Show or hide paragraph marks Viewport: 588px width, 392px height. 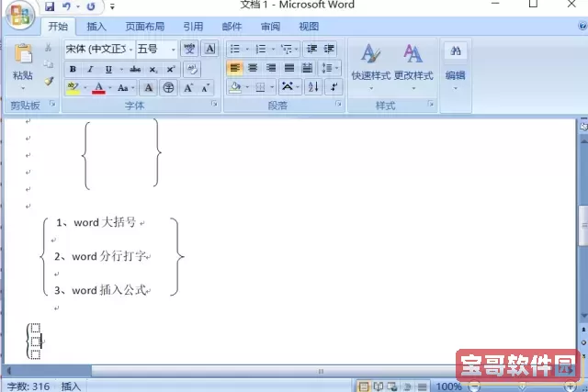334,88
